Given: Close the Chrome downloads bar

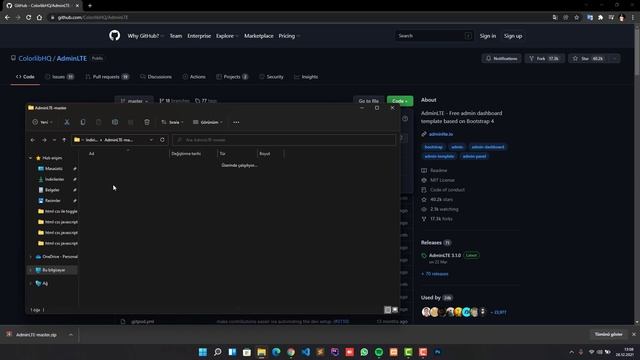Looking at the screenshot, I should point(634,334).
